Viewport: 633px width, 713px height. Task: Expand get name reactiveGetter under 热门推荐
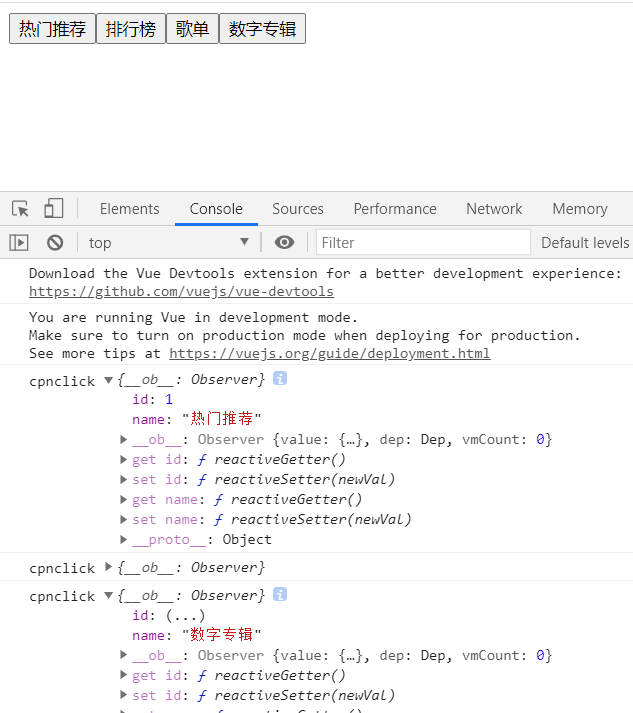[x=123, y=499]
